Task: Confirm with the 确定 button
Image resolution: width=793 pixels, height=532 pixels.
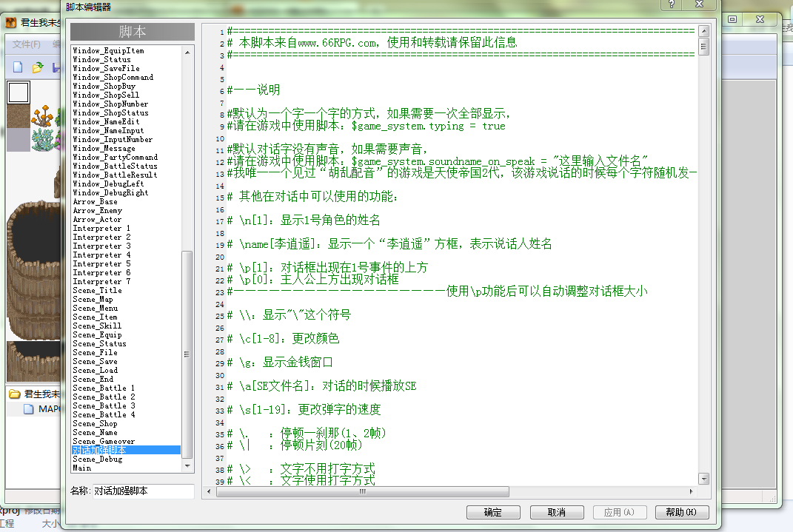Action: (x=493, y=512)
